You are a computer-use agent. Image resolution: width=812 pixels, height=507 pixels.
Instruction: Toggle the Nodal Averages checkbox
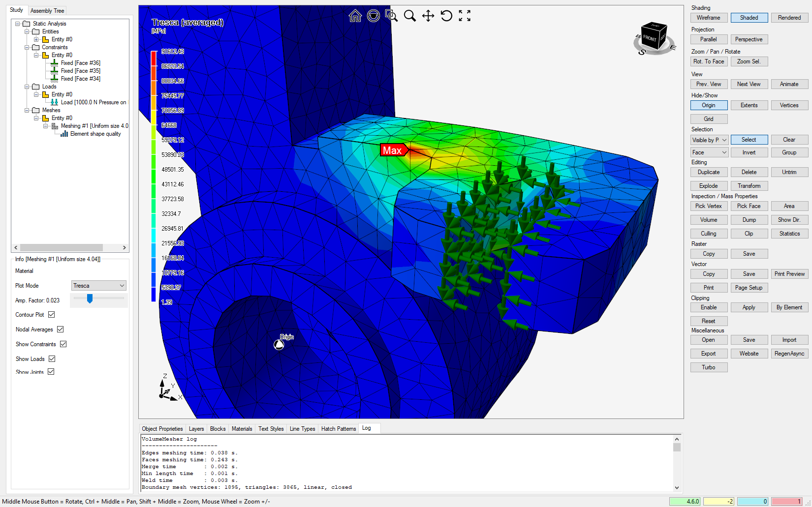pyautogui.click(x=61, y=329)
